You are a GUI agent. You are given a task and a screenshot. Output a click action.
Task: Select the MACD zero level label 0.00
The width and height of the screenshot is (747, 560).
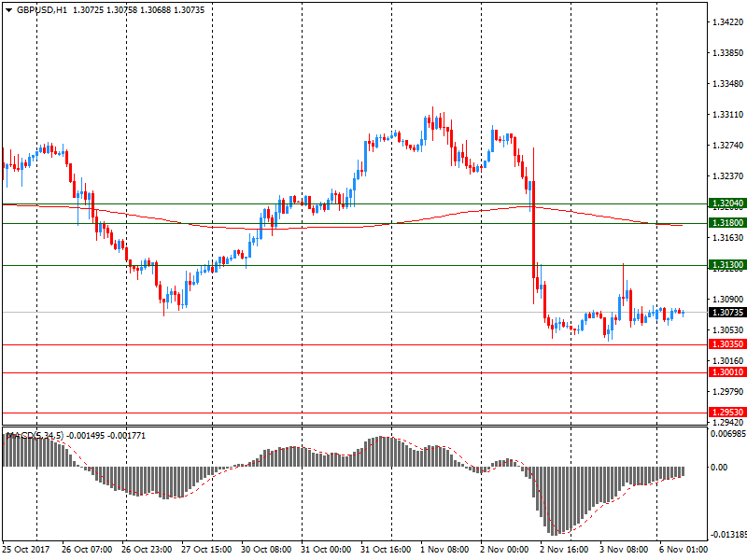click(719, 468)
